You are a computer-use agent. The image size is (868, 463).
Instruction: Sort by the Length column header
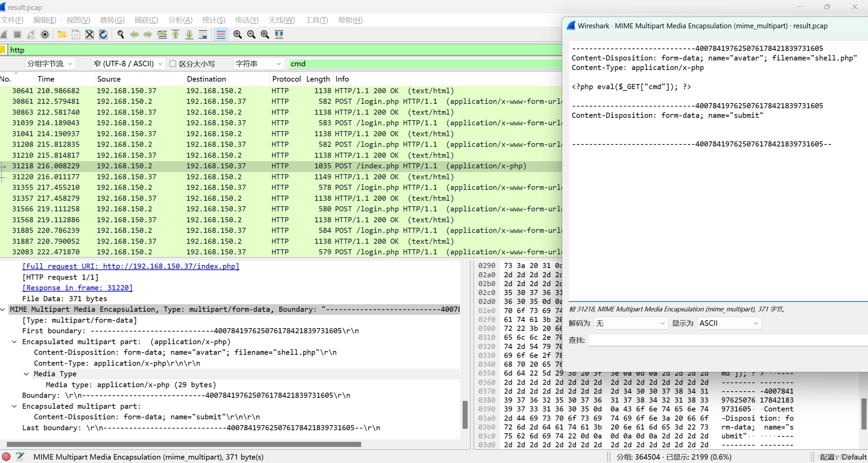[x=318, y=79]
